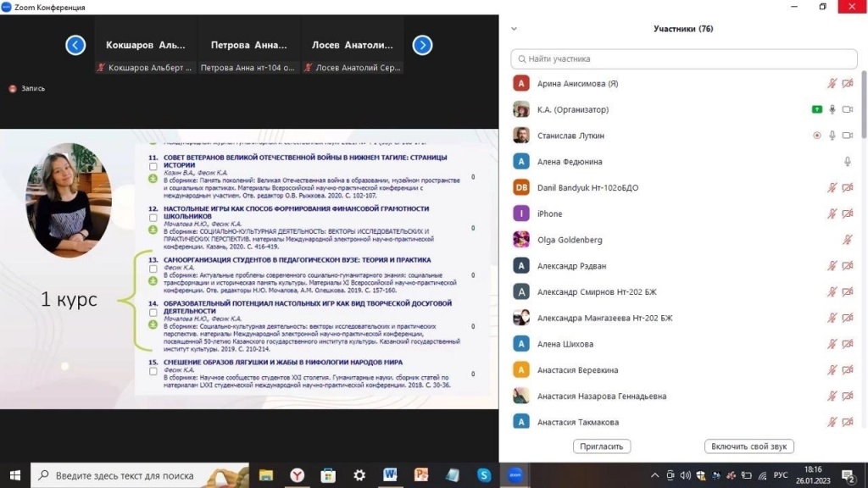Click the green screen-share icon for К.А. (Организатор)
This screenshot has width=868, height=488.
(816, 109)
